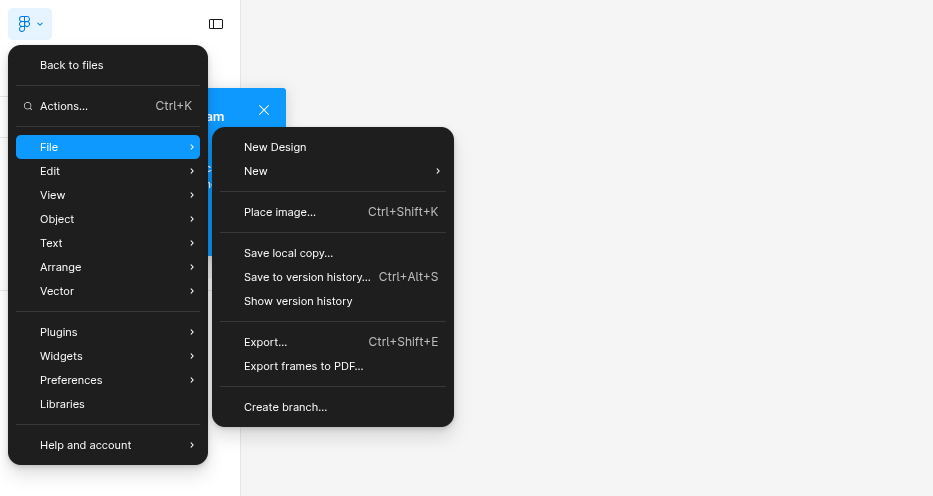
Task: Select Back to files
Action: click(72, 65)
